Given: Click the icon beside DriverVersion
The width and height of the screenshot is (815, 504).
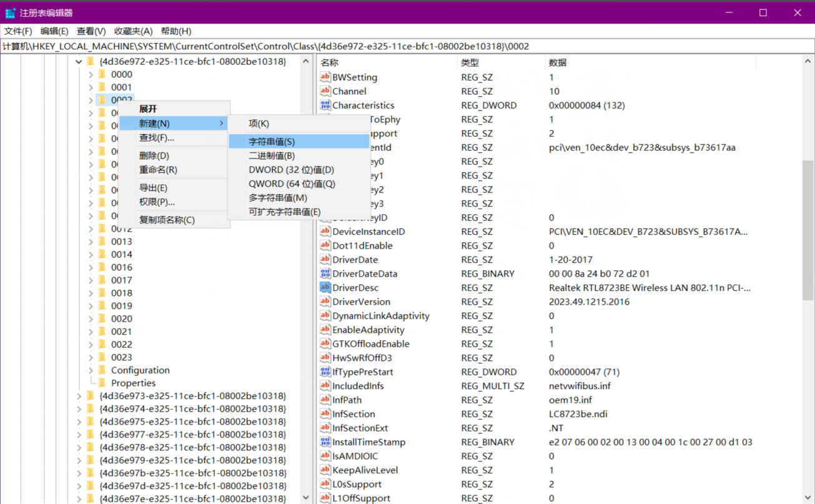Looking at the screenshot, I should [325, 302].
